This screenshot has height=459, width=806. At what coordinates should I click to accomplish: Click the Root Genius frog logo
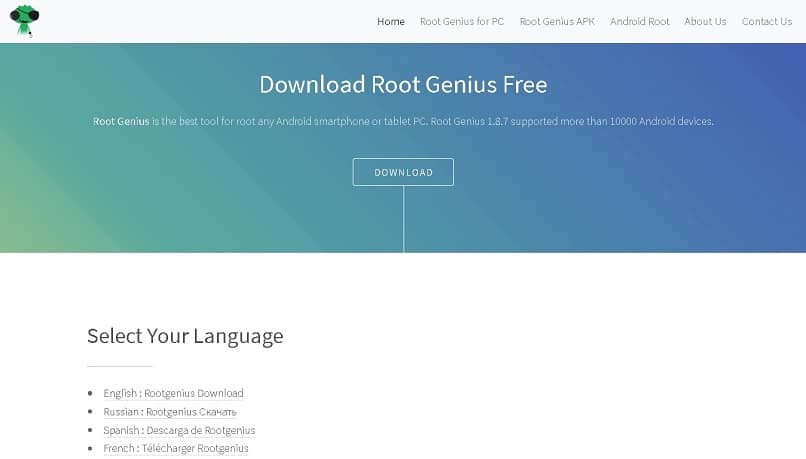click(24, 21)
